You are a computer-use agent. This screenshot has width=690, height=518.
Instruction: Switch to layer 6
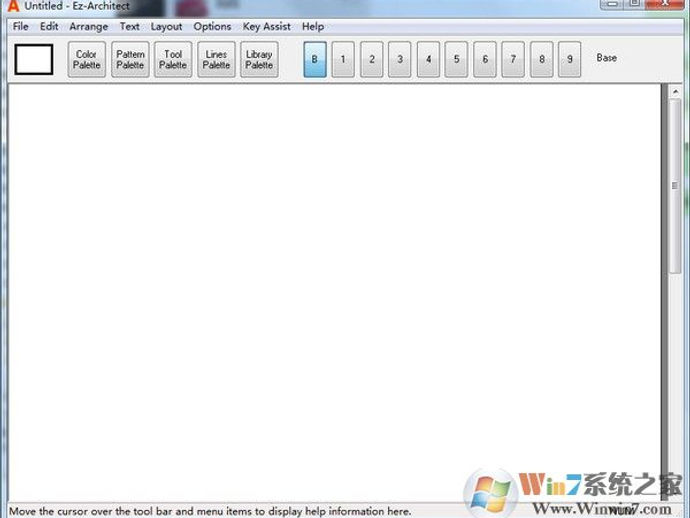(x=485, y=59)
